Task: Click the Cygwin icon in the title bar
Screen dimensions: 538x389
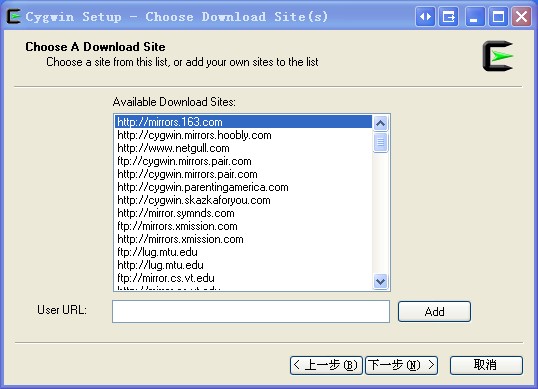Action: (x=14, y=16)
